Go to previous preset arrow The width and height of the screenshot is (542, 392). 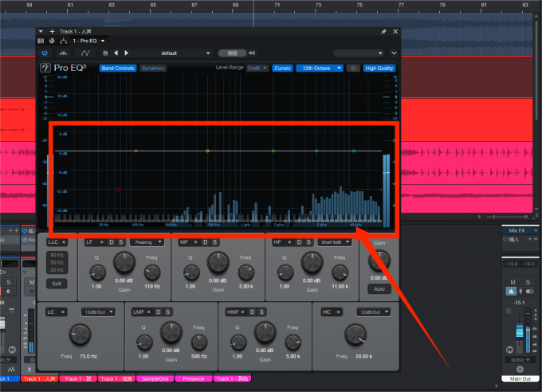116,53
